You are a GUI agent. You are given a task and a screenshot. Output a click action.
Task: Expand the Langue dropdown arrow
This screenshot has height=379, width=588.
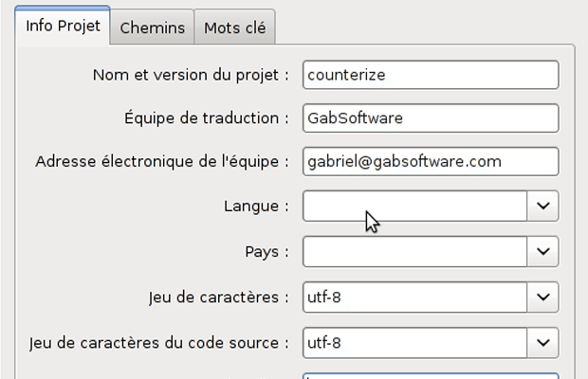pyautogui.click(x=543, y=206)
